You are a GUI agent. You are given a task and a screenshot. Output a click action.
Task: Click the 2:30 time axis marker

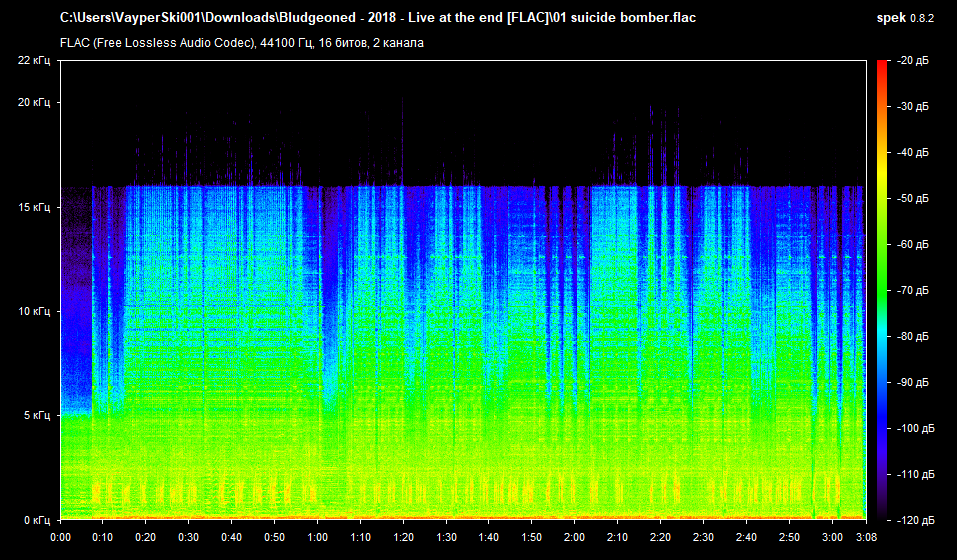(x=704, y=537)
